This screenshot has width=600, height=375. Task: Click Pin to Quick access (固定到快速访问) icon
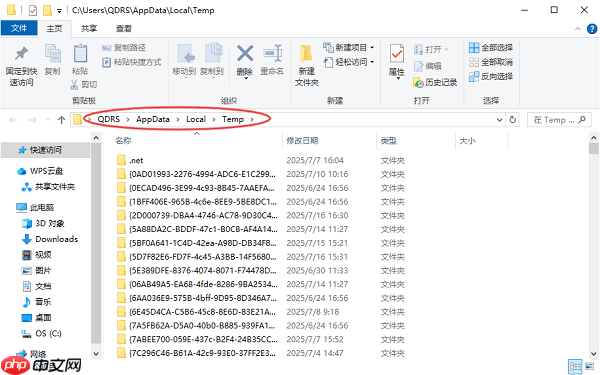click(x=21, y=54)
